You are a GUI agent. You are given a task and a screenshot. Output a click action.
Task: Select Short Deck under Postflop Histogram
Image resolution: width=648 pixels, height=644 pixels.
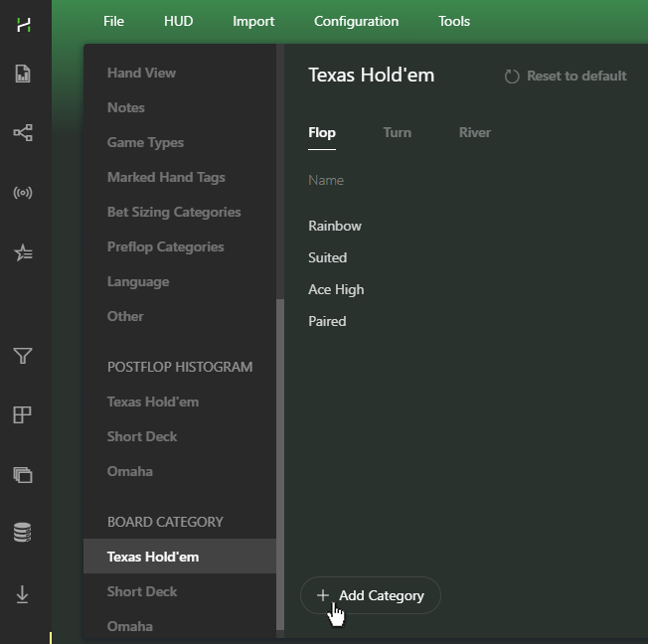(142, 436)
